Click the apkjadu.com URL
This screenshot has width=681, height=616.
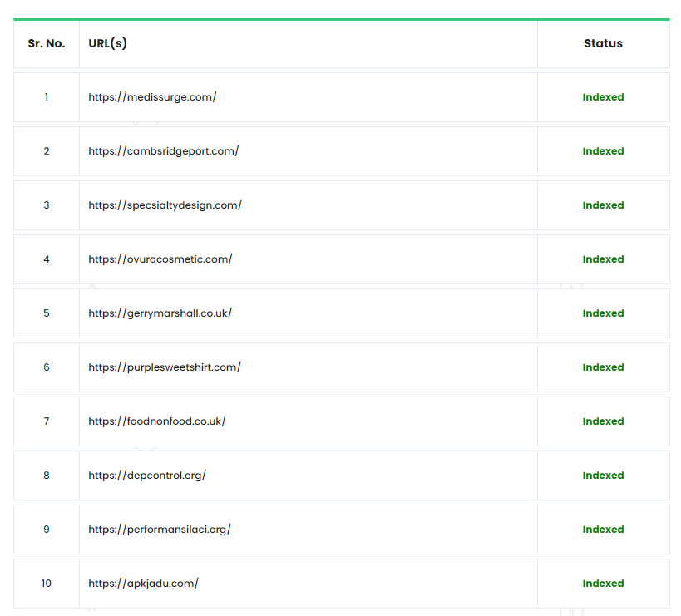coord(143,584)
